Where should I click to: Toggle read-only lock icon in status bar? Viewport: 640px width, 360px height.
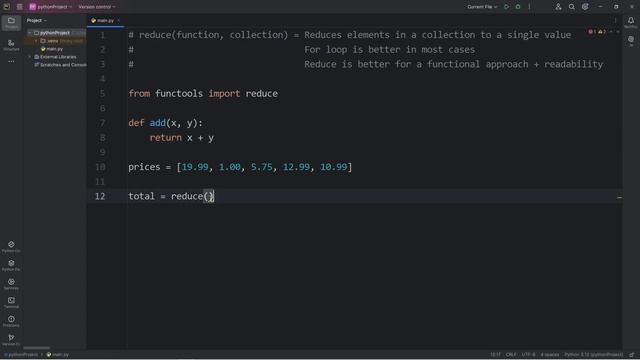pos(632,355)
